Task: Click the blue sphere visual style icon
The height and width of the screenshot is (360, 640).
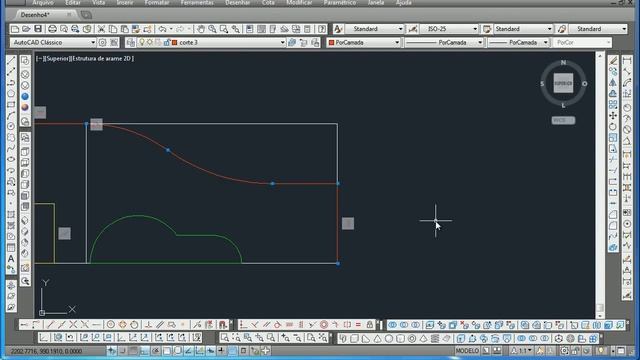Action: click(x=25, y=96)
